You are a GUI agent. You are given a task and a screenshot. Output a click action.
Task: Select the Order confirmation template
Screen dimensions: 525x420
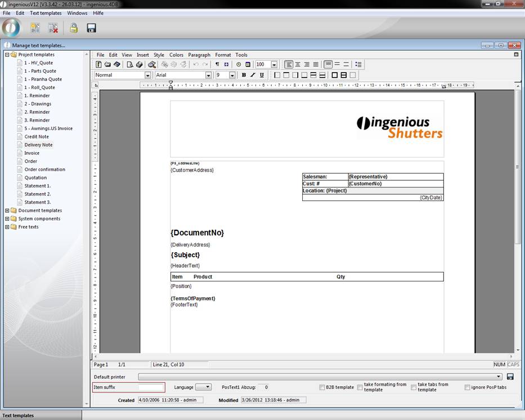[x=44, y=169]
